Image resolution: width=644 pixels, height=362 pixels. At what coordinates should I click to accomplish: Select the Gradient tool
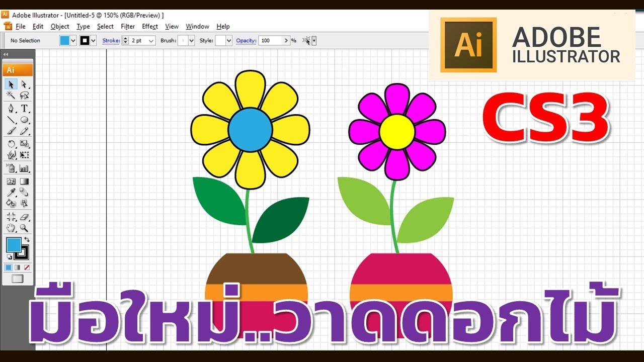tap(24, 182)
